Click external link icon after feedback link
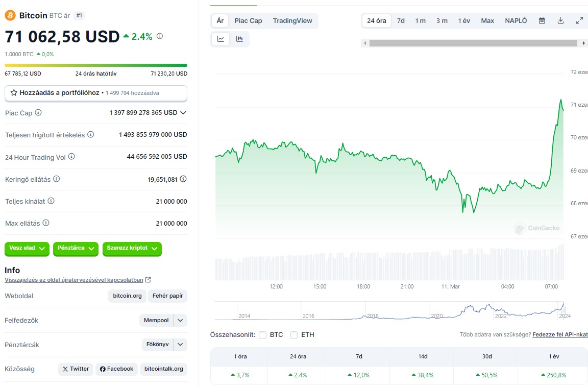 point(148,280)
